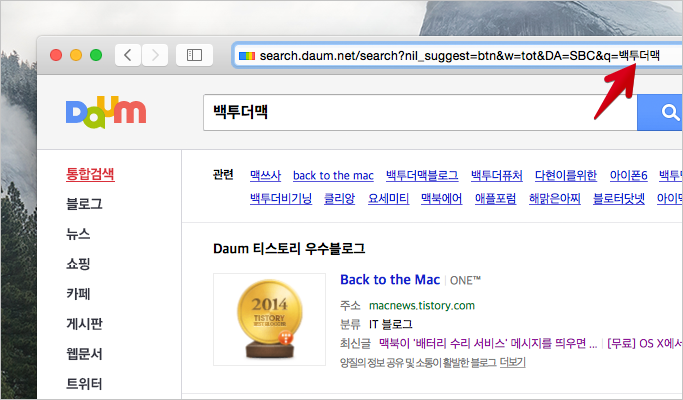Open the Daum logo homepage
This screenshot has width=683, height=400.
coord(106,112)
